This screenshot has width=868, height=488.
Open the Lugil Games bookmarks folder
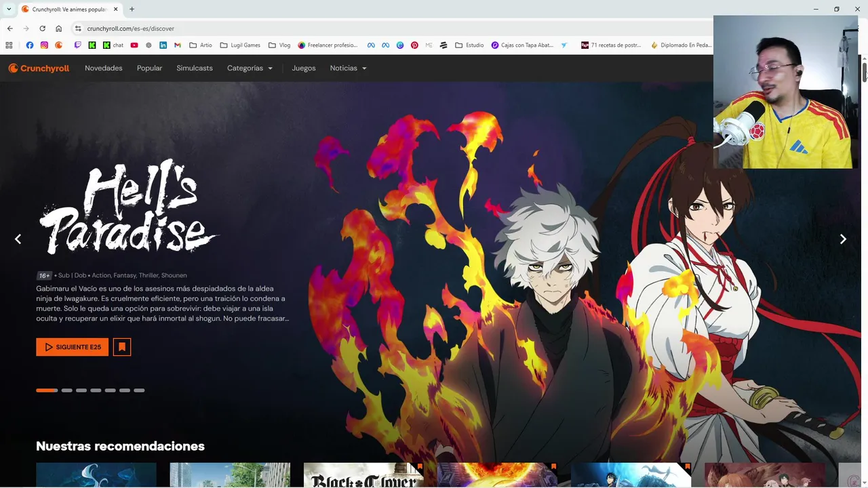click(240, 45)
